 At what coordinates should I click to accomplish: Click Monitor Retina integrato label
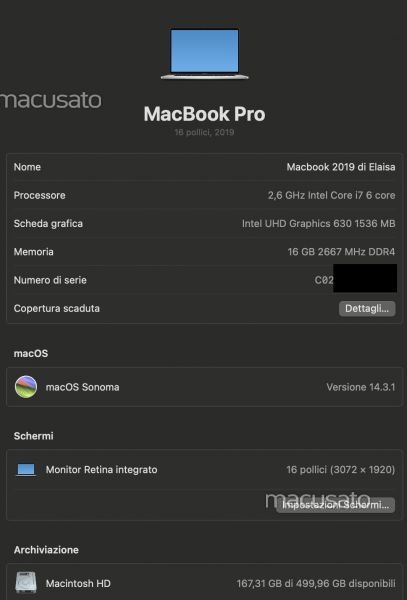pos(101,470)
